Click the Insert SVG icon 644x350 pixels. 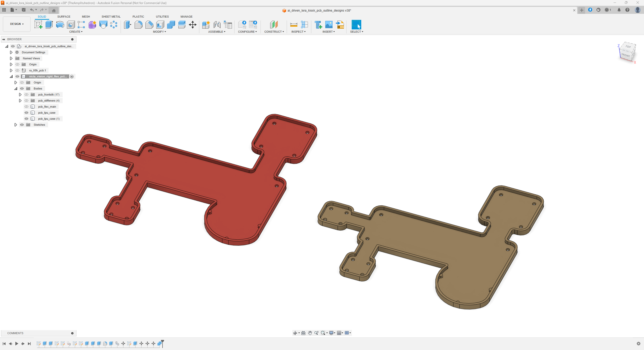click(x=340, y=25)
